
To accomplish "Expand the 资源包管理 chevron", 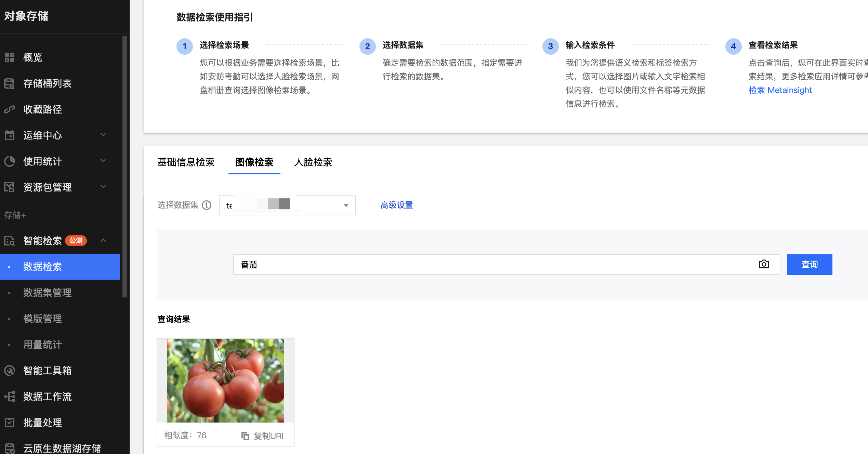I will coord(103,187).
